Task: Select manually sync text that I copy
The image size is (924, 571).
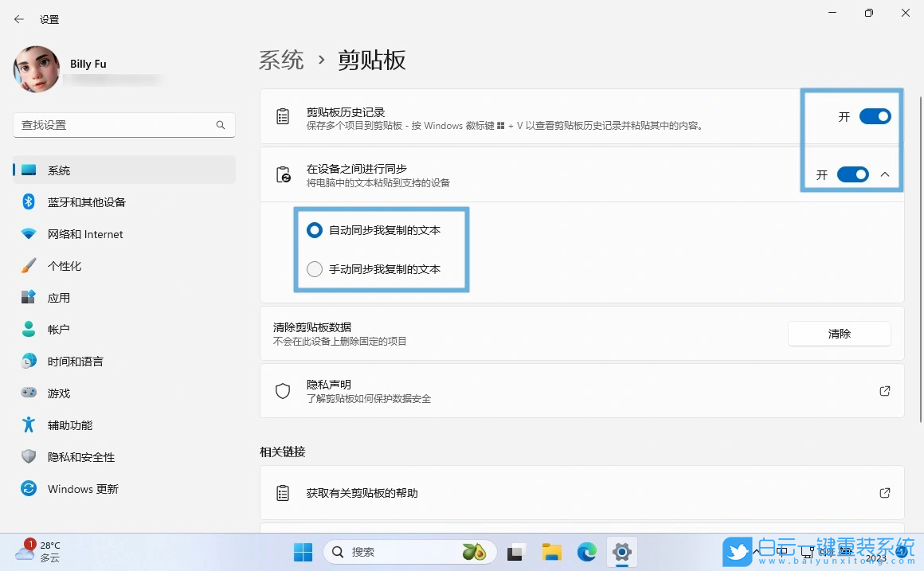Action: pos(315,269)
